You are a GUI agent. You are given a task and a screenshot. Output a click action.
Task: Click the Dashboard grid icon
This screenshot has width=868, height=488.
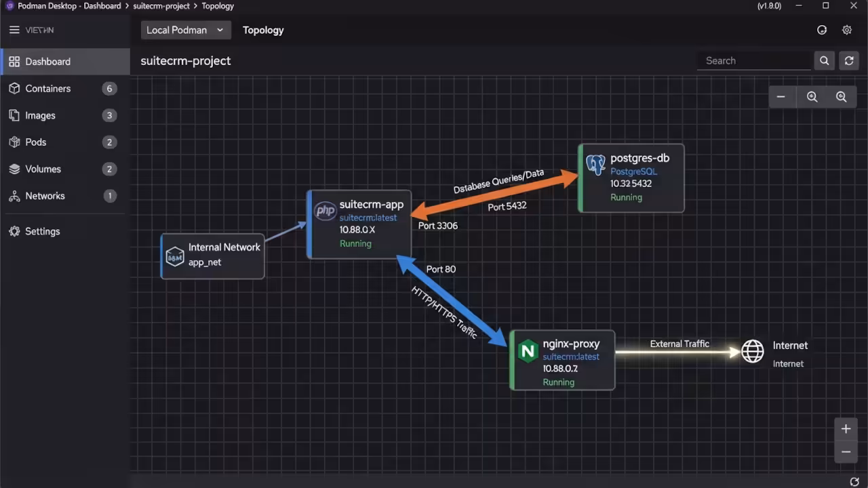pos(14,62)
